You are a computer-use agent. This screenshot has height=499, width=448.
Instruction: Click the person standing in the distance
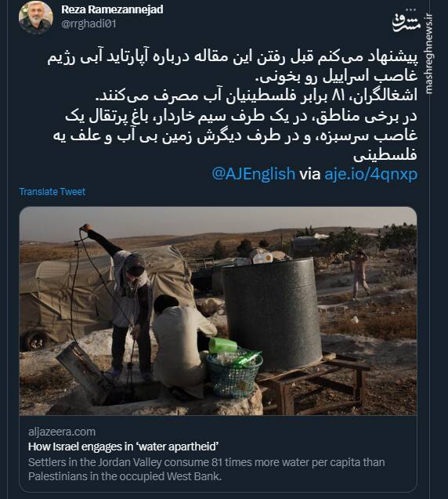[x=359, y=274]
